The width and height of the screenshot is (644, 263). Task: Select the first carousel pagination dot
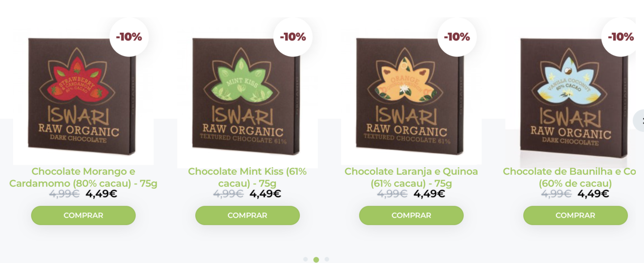305,259
